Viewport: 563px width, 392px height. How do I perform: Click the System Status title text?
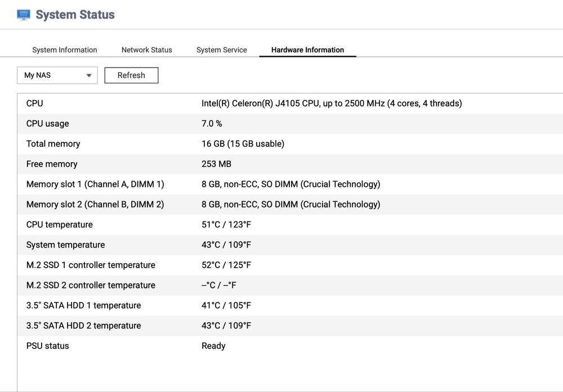(75, 15)
